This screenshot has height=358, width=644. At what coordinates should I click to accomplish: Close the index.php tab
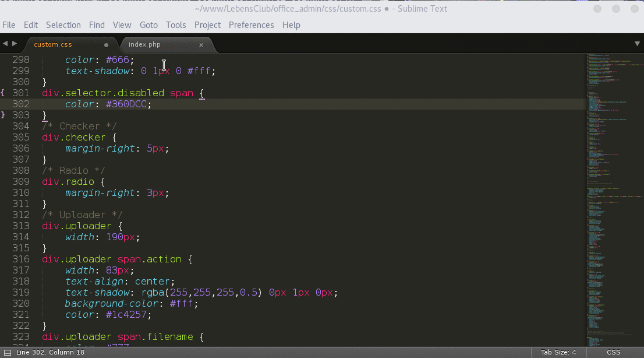201,44
